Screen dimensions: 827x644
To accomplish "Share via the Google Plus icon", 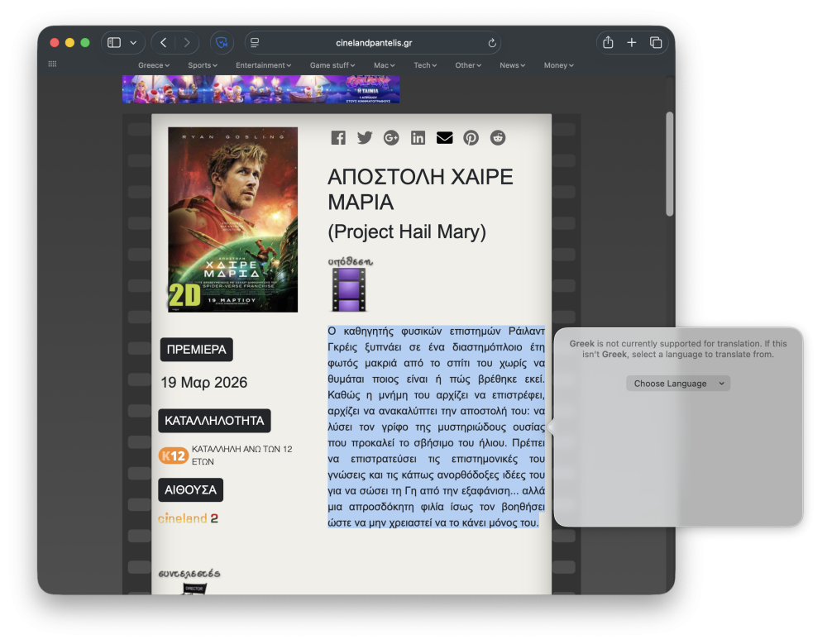I will [391, 138].
